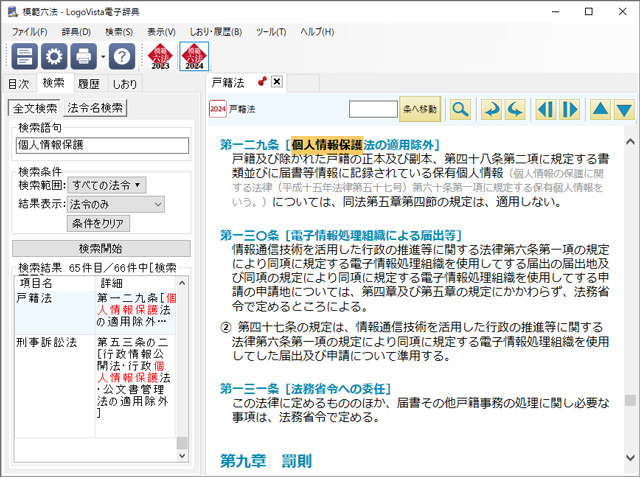640x478 pixels.
Task: Click the article number input field
Action: [373, 109]
